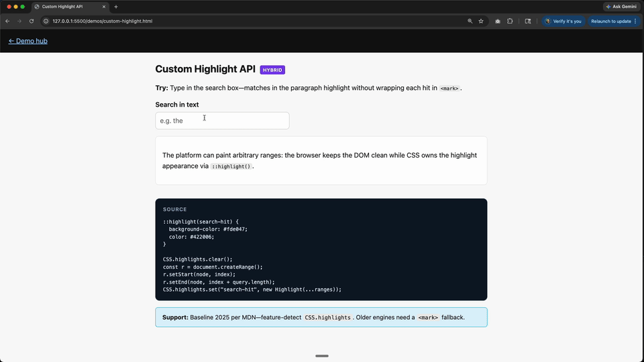644x362 pixels.
Task: Click the bold Support: label
Action: coord(175,317)
